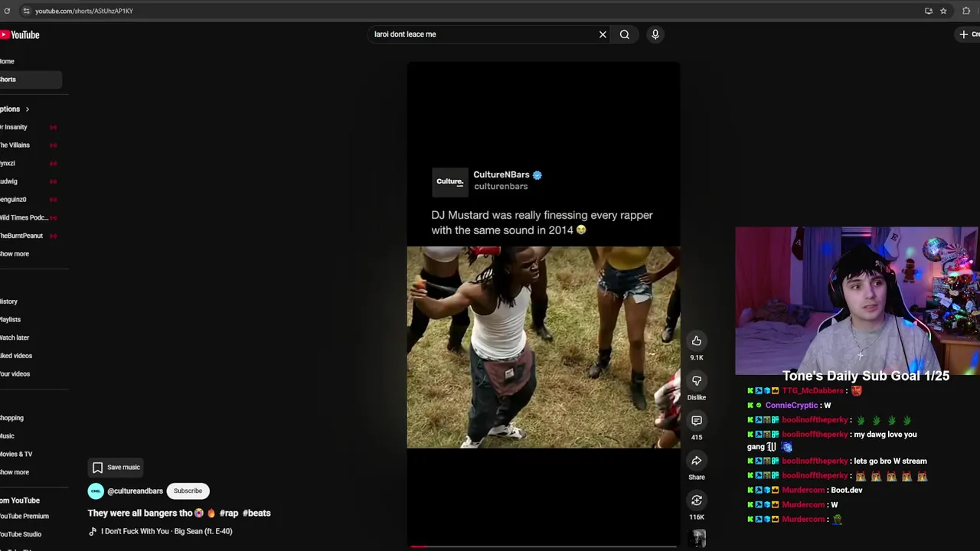Click the Save music button
This screenshot has height=551, width=980.
(x=116, y=467)
